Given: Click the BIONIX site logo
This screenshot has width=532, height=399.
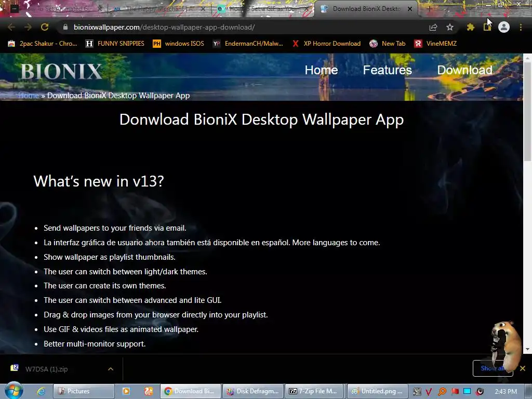Looking at the screenshot, I should tap(61, 72).
